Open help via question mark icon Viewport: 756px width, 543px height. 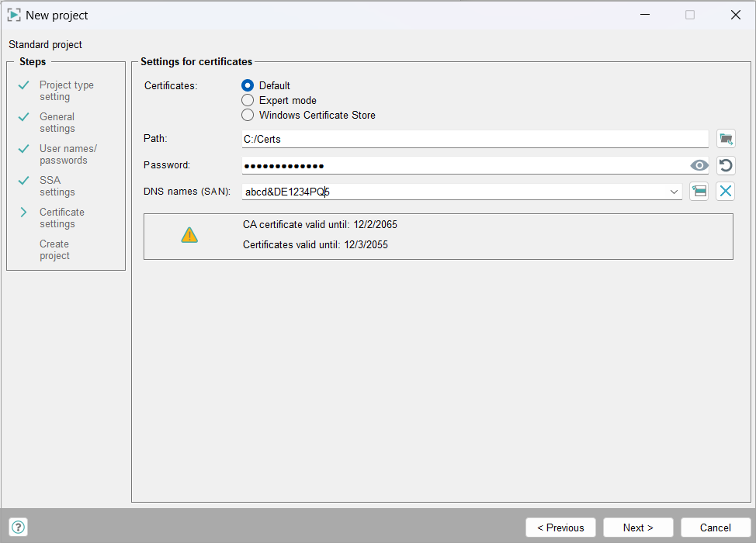tap(18, 527)
